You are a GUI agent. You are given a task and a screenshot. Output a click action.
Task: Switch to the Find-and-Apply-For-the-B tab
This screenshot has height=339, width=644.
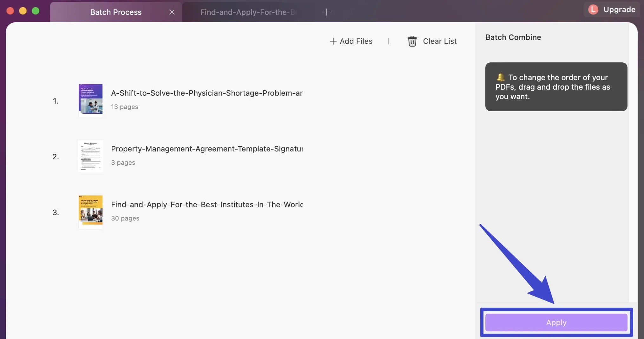point(249,12)
